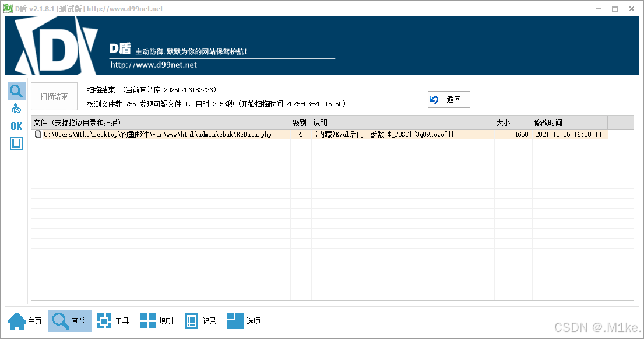Minimize the D盾 window
Viewport: 644px width, 339px height.
[598, 9]
